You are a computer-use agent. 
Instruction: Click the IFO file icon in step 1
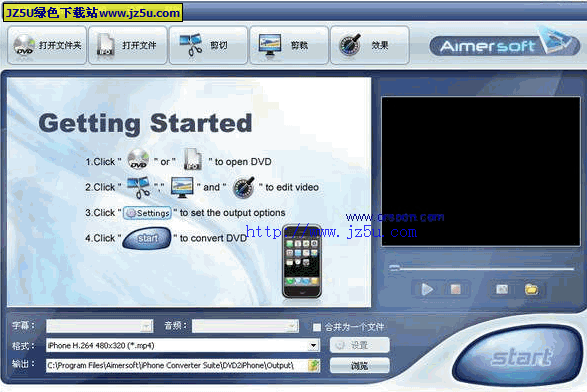192,159
